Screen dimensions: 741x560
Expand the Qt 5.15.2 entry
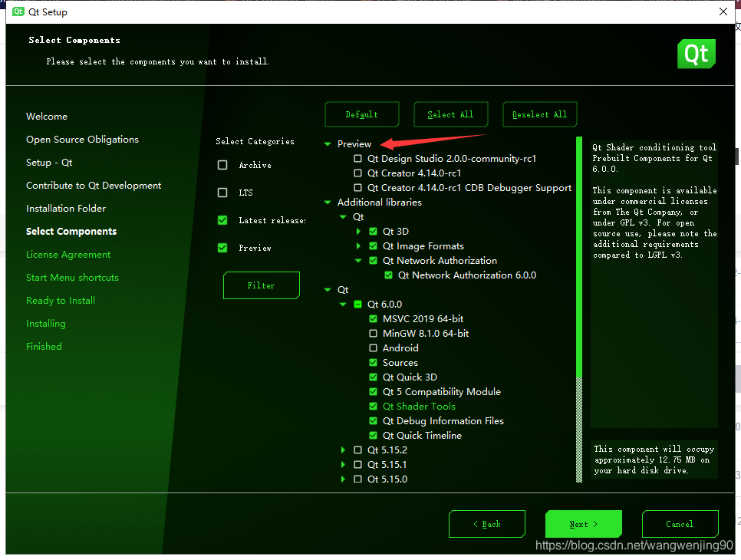(344, 450)
